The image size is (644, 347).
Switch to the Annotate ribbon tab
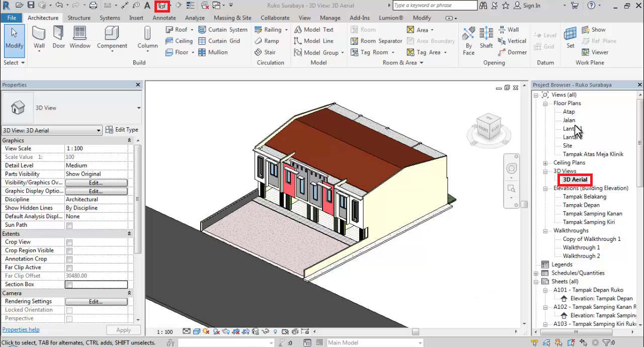pos(164,18)
